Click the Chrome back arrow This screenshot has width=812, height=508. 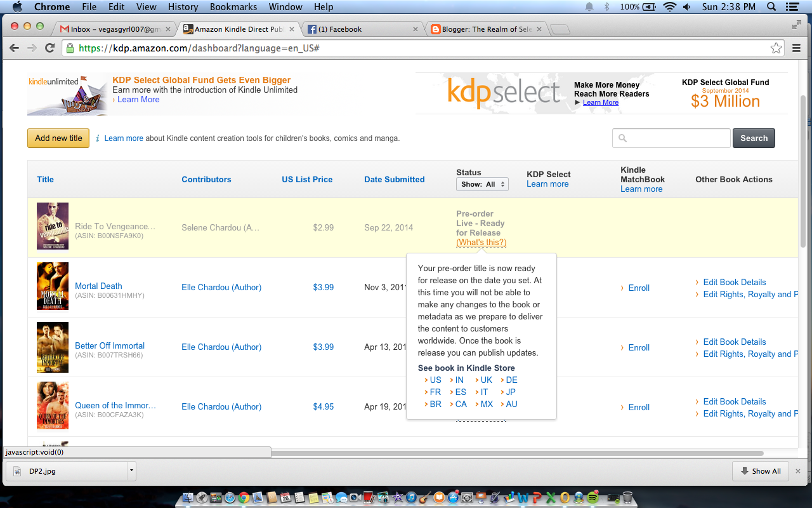pyautogui.click(x=15, y=48)
